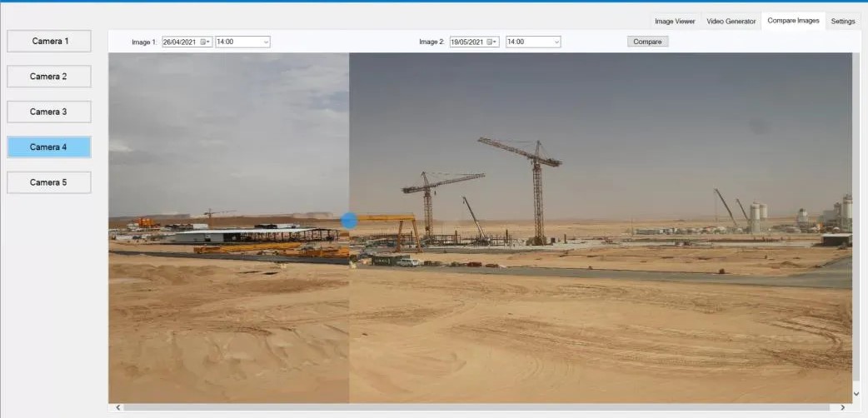Viewport: 868px width, 418px height.
Task: Open the Image 2 date picker calendar icon
Action: pyautogui.click(x=492, y=42)
